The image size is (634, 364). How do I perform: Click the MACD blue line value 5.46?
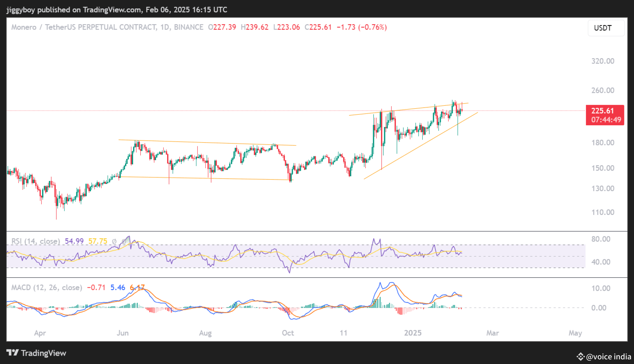click(118, 288)
